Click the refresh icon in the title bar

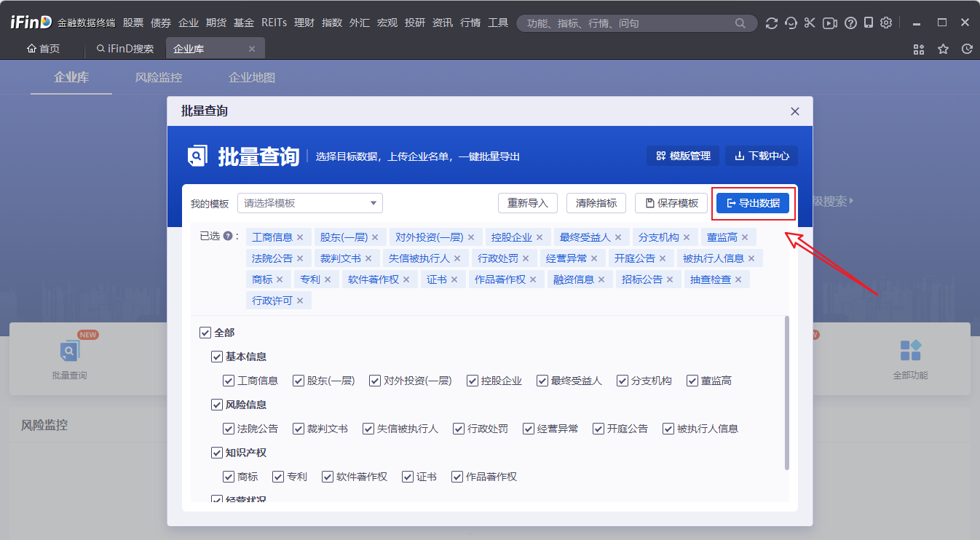772,23
